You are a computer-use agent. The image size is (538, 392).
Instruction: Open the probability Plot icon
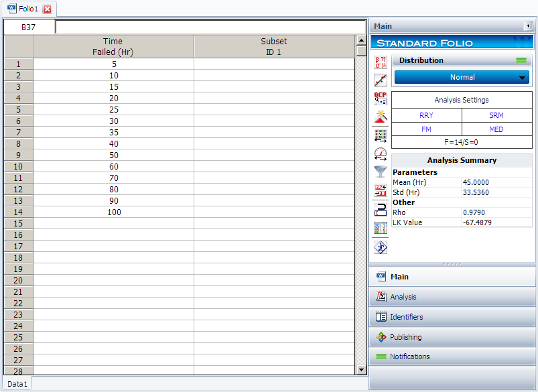381,80
